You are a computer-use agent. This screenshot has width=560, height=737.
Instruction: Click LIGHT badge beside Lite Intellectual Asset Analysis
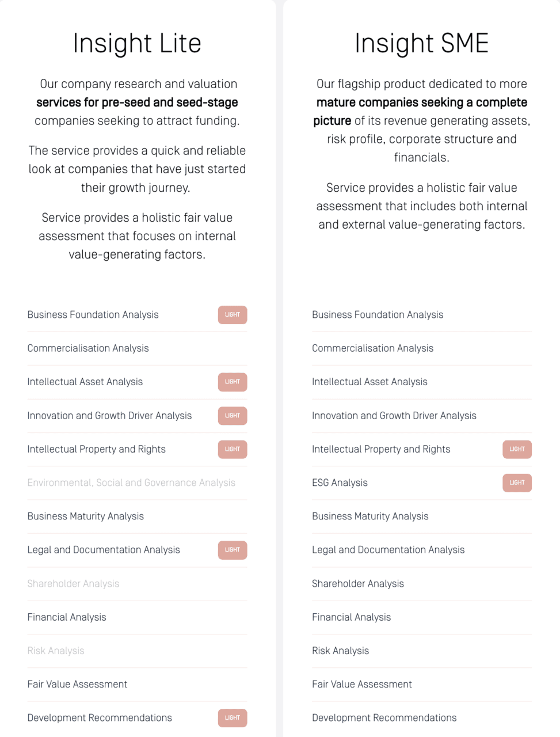[x=233, y=382]
